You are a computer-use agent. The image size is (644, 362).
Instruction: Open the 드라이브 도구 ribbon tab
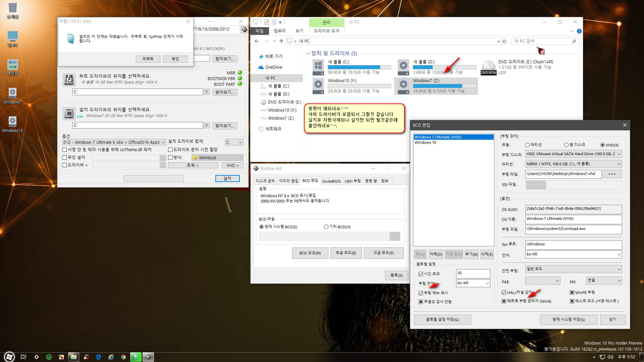(326, 31)
